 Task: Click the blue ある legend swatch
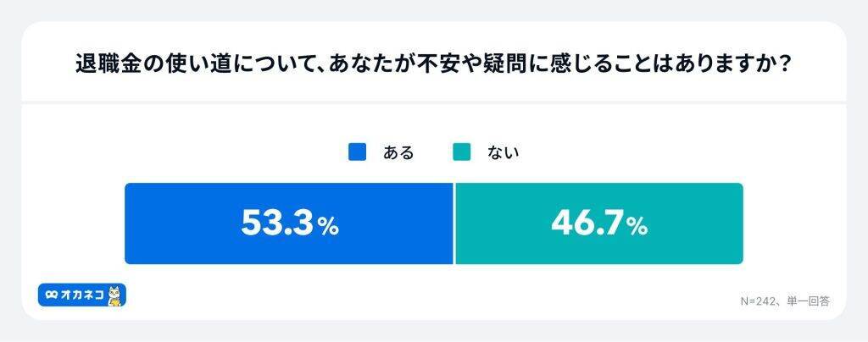[x=357, y=152]
